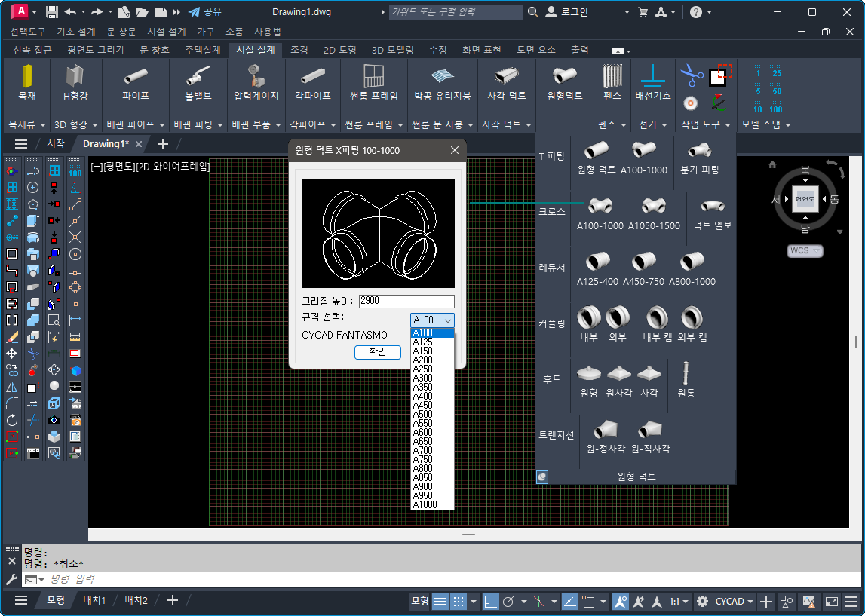Image resolution: width=865 pixels, height=616 pixels.
Task: Toggle grid display in status bar
Action: tap(440, 601)
